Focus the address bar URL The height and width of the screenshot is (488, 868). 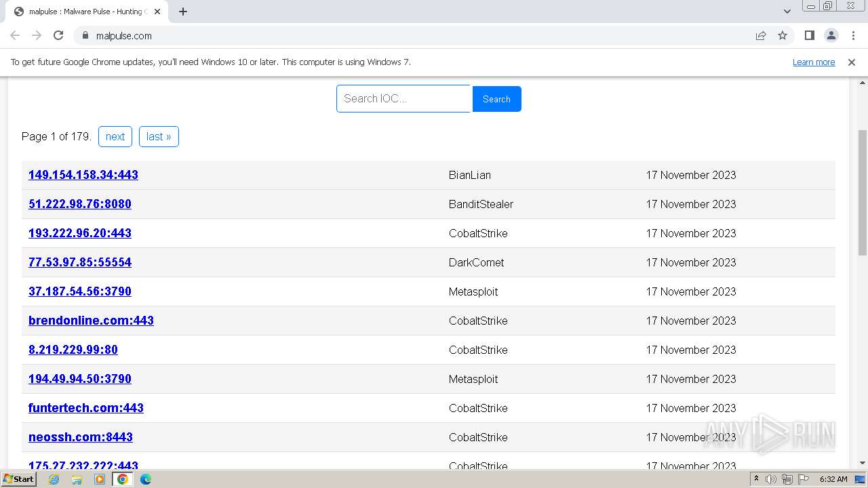coord(124,35)
